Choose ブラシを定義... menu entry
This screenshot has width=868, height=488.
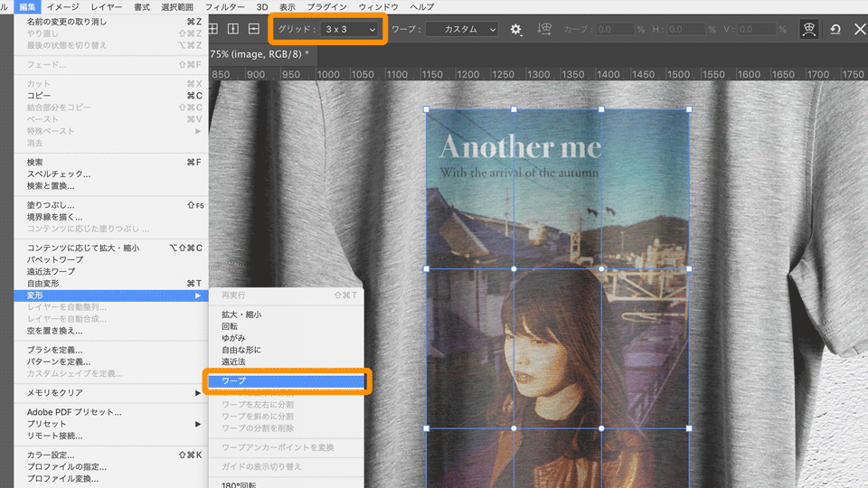coord(111,350)
